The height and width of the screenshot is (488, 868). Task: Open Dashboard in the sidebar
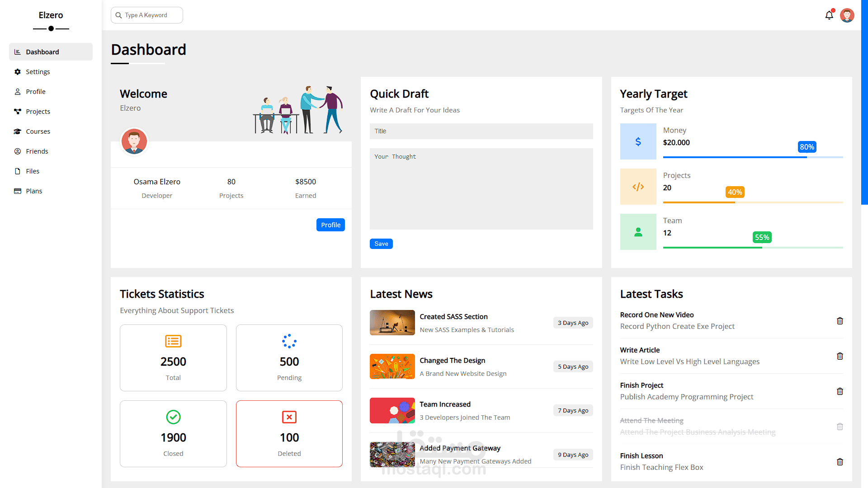coord(51,52)
